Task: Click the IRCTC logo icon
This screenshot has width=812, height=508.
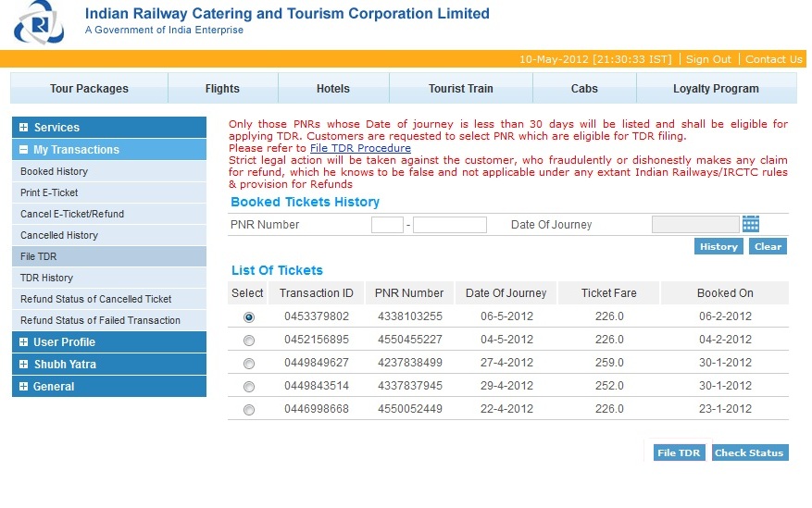Action: [38, 24]
